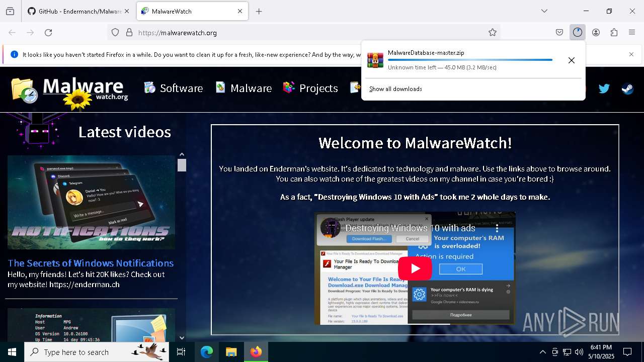
Task: Open the Software menu item
Action: click(x=173, y=88)
